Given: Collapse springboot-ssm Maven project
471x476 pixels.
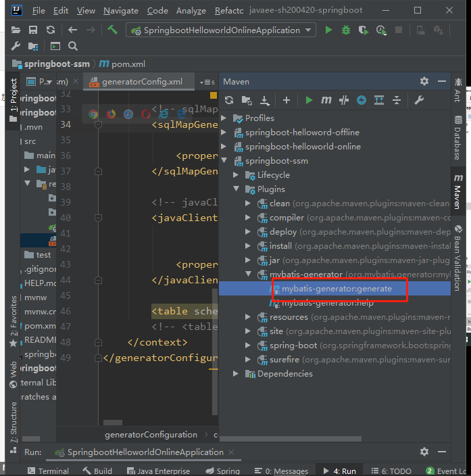Looking at the screenshot, I should [x=224, y=160].
